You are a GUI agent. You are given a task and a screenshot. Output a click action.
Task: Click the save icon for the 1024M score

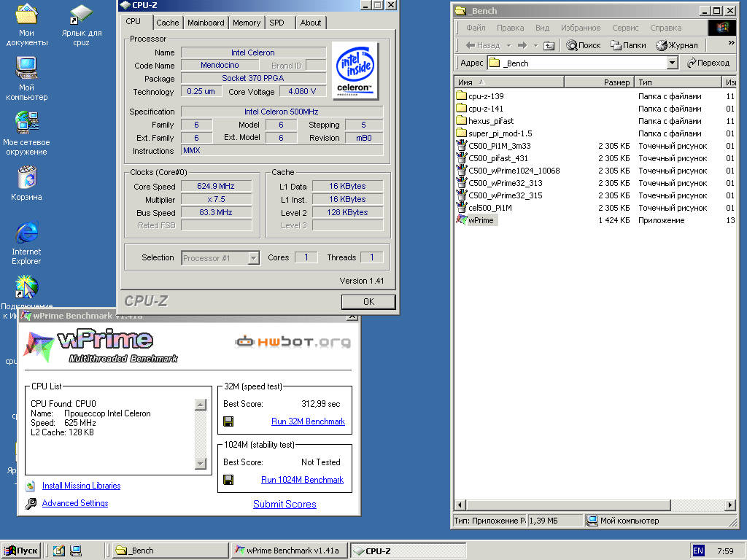click(x=228, y=480)
